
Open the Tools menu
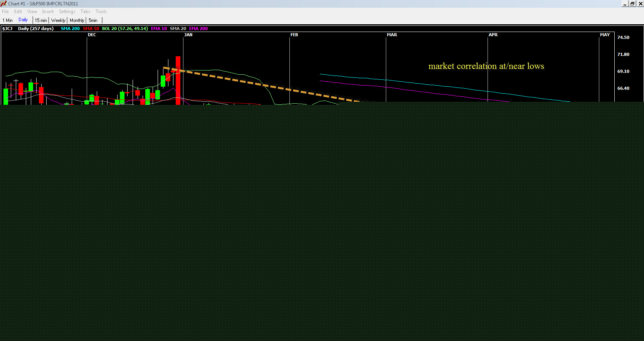pos(101,12)
